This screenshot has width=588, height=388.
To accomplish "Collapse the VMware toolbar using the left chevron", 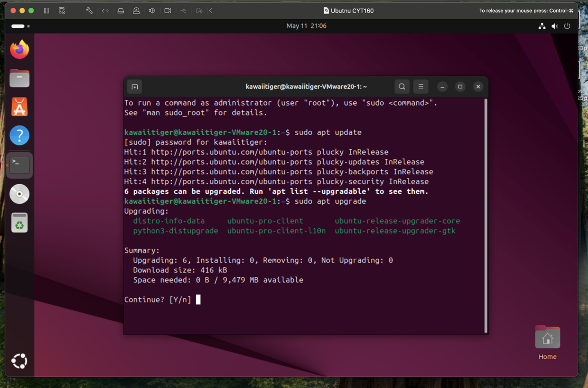I will pyautogui.click(x=211, y=11).
